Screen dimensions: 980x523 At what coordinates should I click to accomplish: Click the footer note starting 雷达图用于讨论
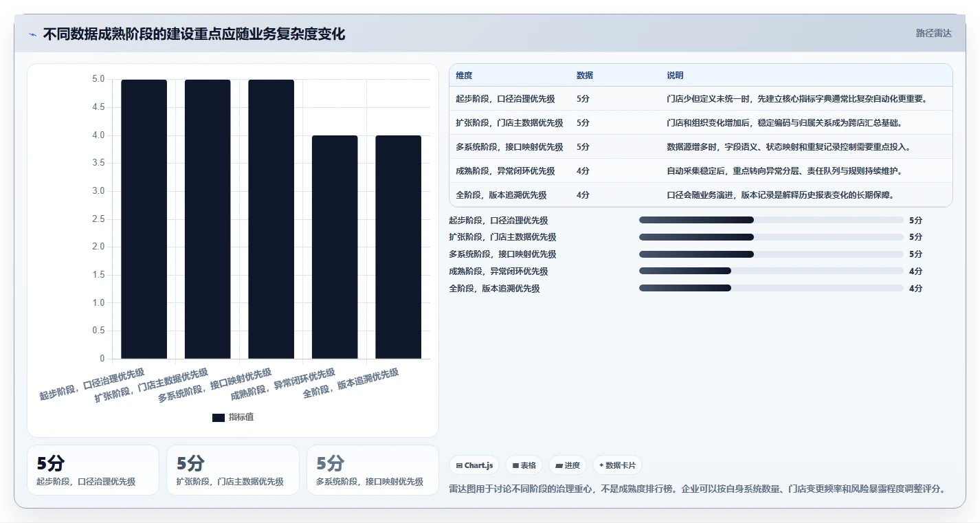[698, 489]
